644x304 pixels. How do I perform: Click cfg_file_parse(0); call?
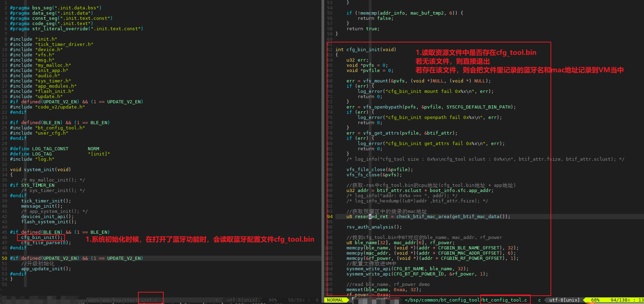click(46, 242)
